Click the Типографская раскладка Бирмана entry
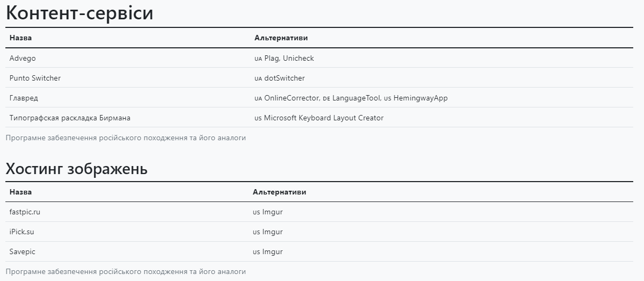The width and height of the screenshot is (644, 281). (x=70, y=118)
